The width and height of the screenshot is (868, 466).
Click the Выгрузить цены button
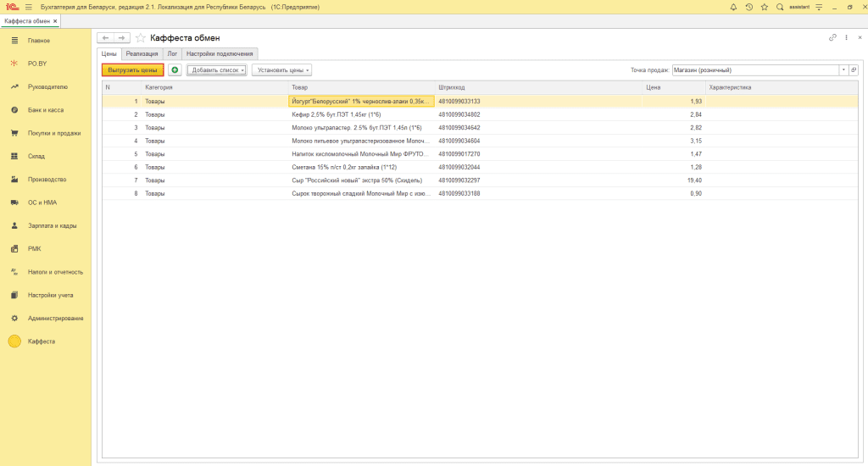click(x=133, y=70)
